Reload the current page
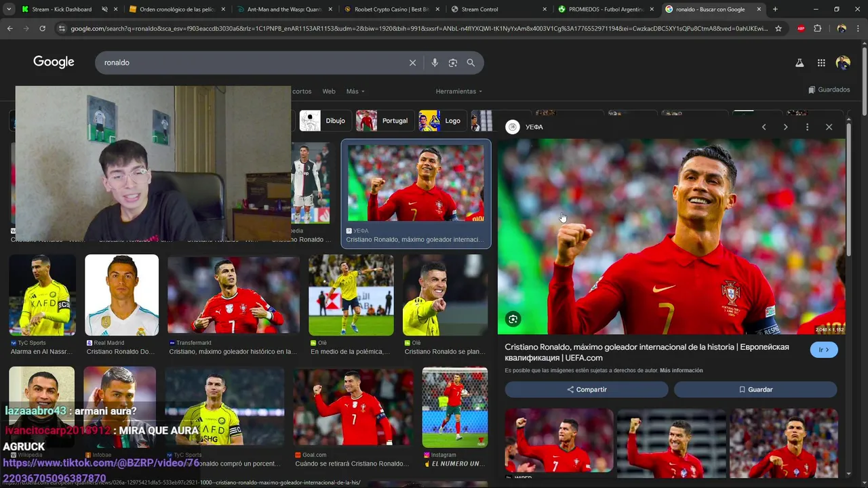The image size is (868, 488). [x=42, y=28]
